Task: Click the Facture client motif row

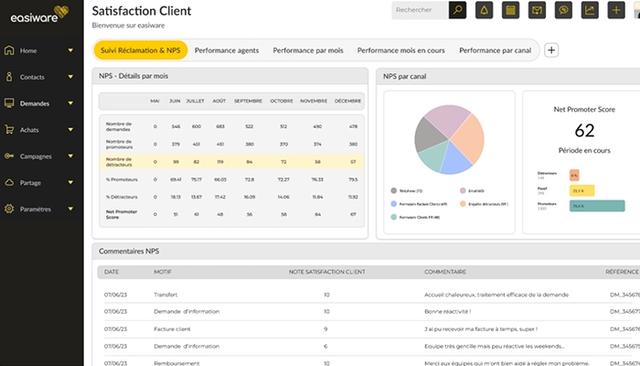Action: tap(172, 329)
